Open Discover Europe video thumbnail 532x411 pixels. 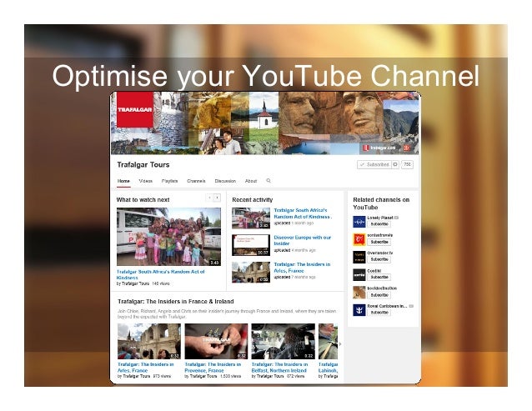[x=251, y=245]
